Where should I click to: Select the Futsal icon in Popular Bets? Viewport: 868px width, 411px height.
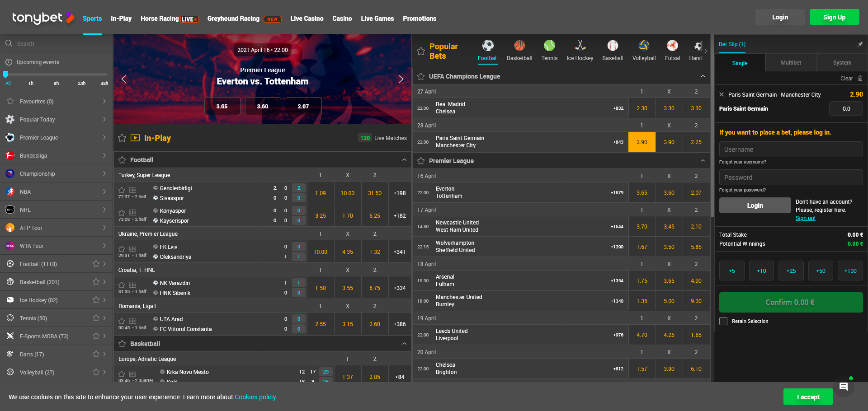pos(672,46)
